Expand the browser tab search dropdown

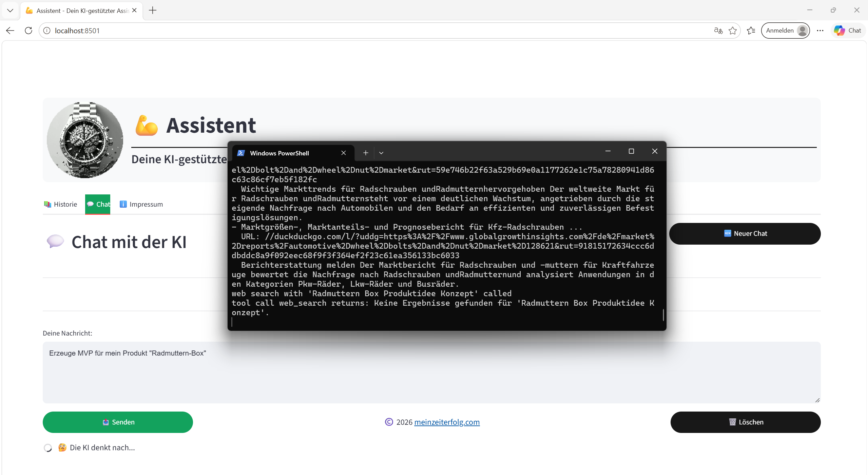[10, 11]
